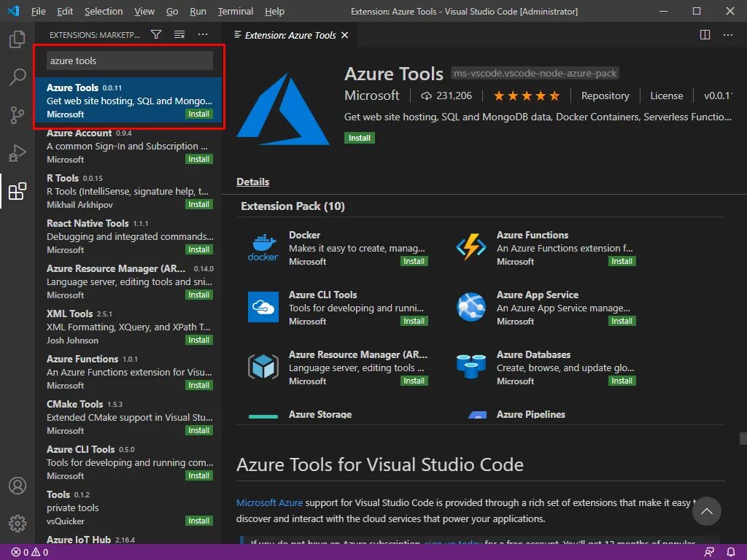Install Azure CLI Tools from extension pack
The width and height of the screenshot is (747, 560).
[x=414, y=321]
